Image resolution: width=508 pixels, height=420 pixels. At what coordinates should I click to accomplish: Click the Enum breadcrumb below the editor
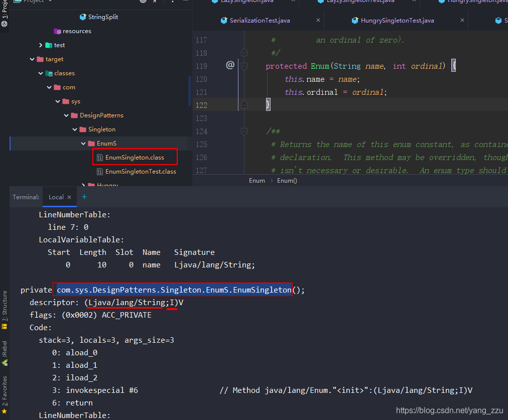tap(257, 180)
